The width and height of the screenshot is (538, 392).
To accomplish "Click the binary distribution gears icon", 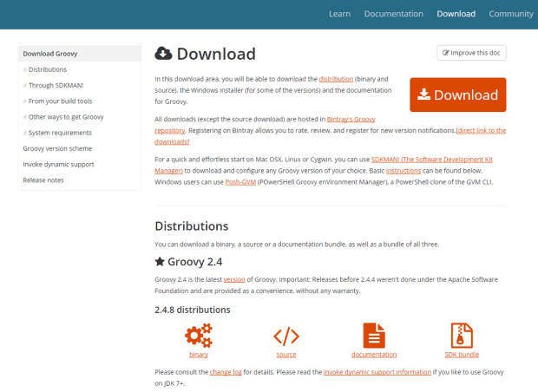I will (198, 335).
